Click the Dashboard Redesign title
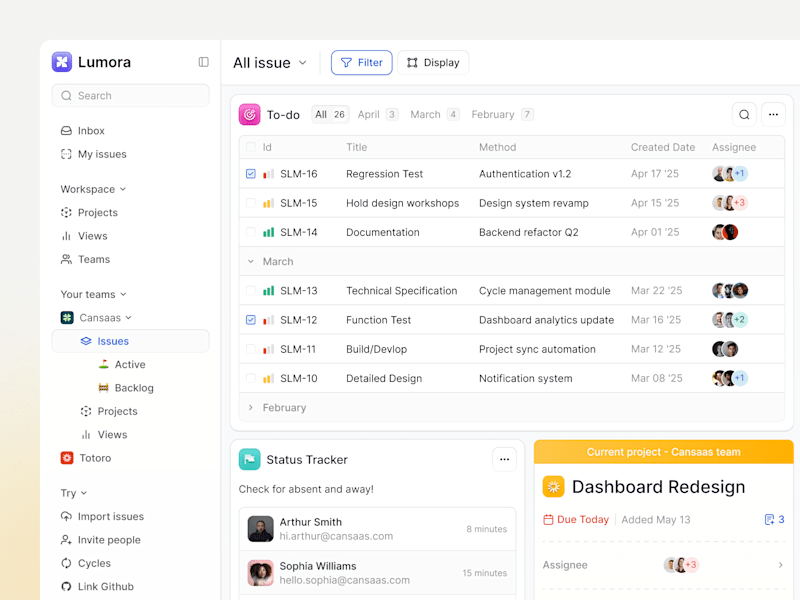 (658, 487)
